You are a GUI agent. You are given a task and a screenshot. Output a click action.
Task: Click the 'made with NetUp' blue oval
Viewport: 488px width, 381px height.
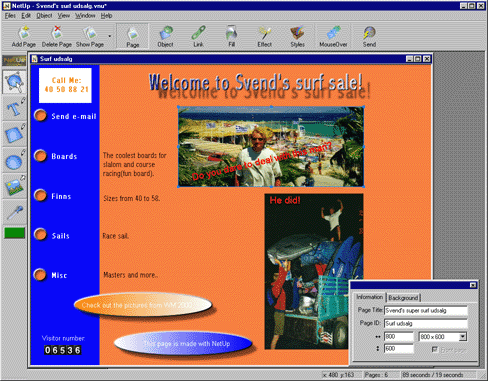coord(183,343)
